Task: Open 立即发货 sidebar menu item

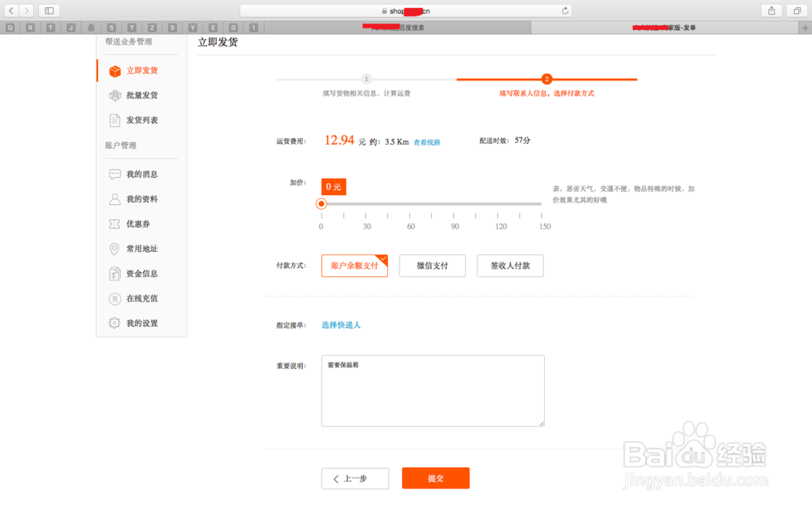Action: [142, 71]
